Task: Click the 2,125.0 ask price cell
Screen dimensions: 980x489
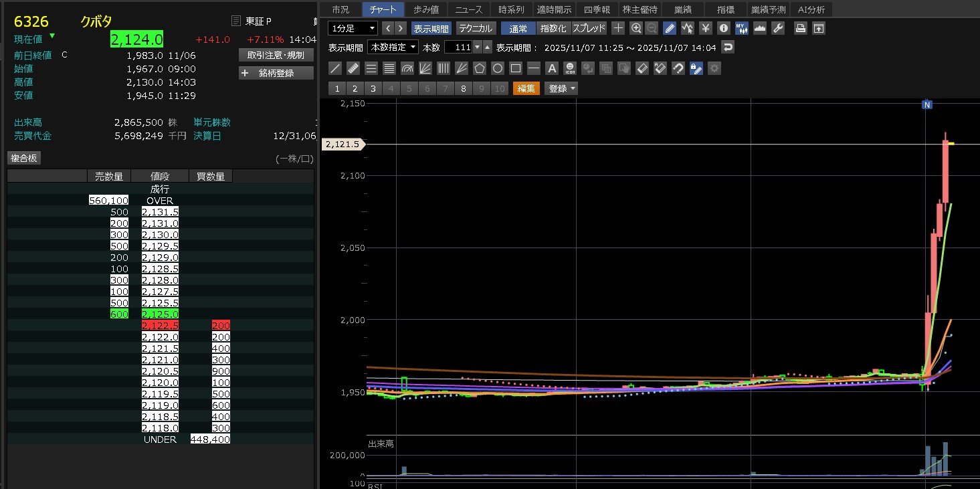Action: 160,314
